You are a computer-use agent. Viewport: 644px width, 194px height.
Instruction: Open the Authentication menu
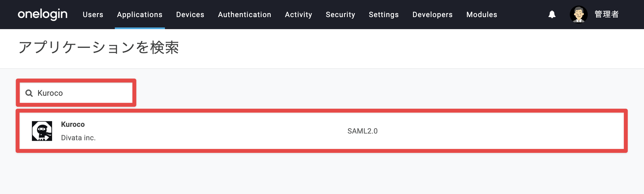point(244,15)
